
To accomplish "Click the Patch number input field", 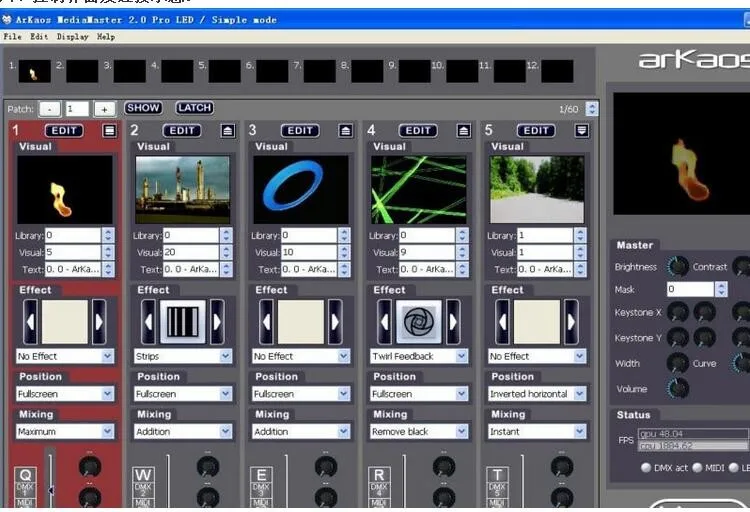I will pyautogui.click(x=77, y=109).
